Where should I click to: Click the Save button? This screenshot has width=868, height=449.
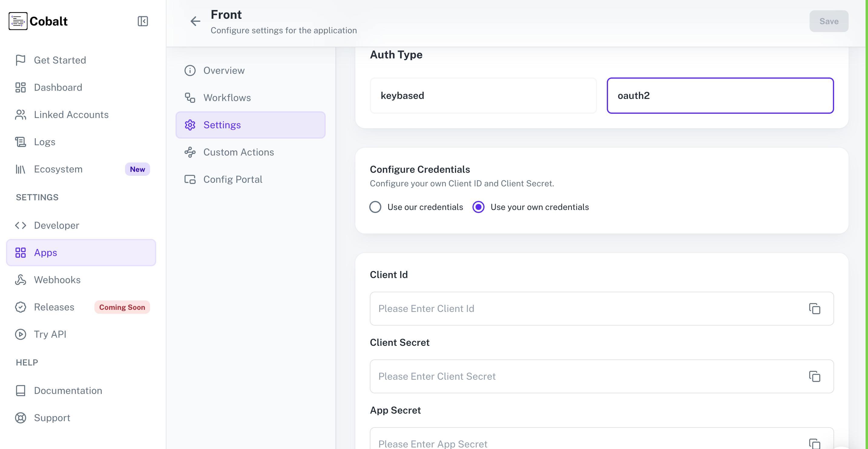pos(829,21)
